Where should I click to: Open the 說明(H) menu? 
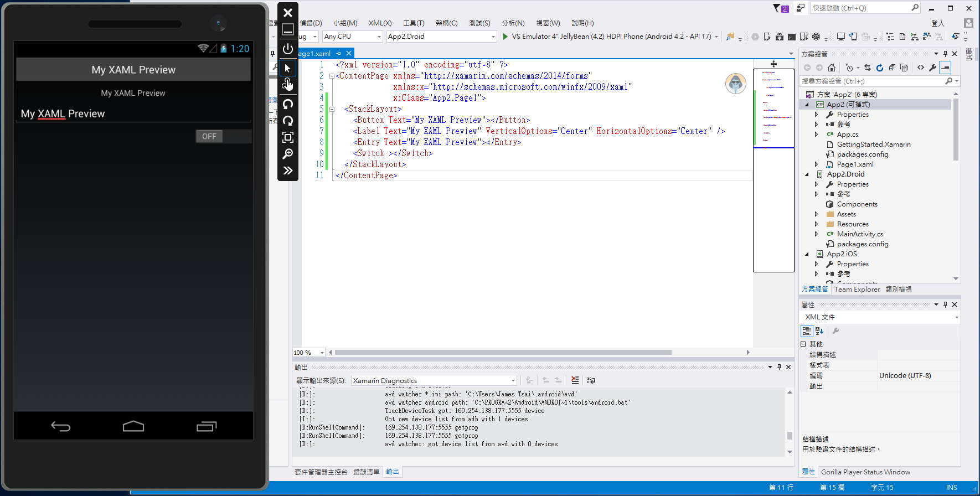pyautogui.click(x=582, y=23)
